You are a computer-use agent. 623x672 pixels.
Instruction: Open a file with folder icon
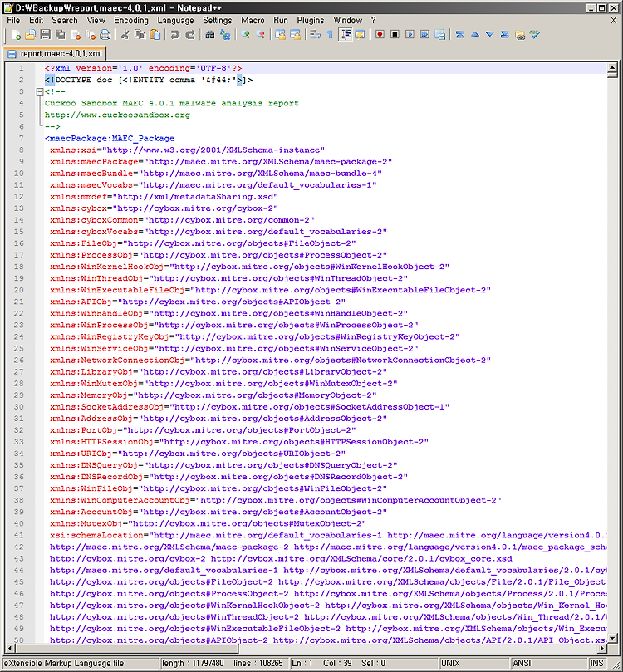click(31, 35)
